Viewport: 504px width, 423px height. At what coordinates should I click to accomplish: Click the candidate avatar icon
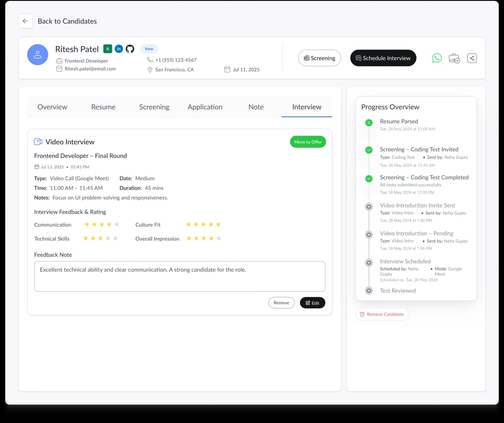click(38, 55)
